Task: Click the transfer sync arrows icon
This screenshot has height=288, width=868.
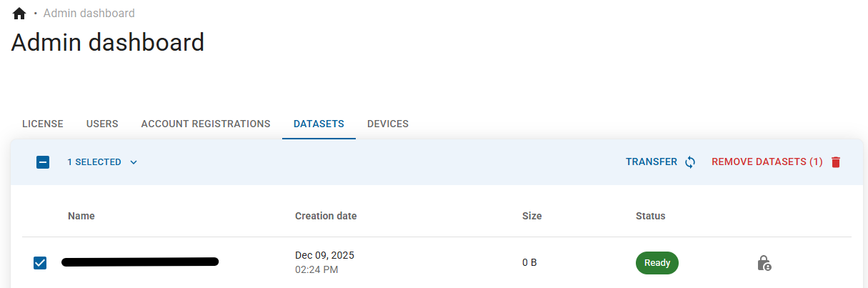Action: [690, 162]
